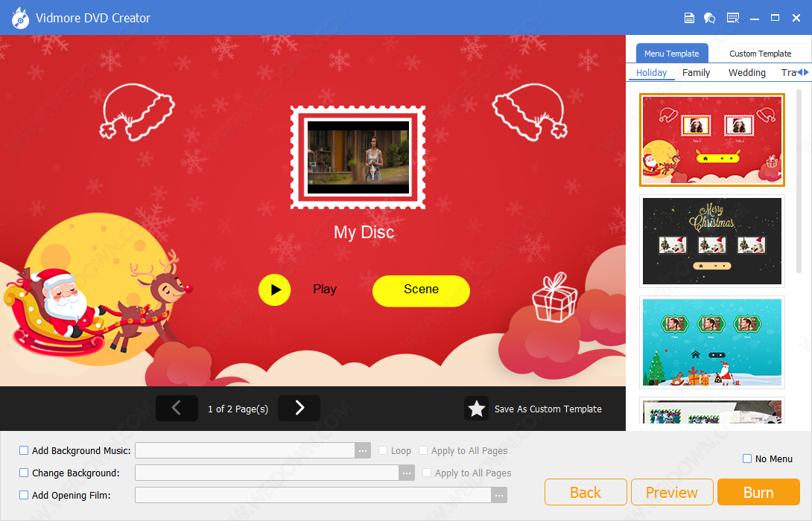Select the partially visible fourth template thumbnail
Screen dimensions: 812x521
(x=712, y=411)
